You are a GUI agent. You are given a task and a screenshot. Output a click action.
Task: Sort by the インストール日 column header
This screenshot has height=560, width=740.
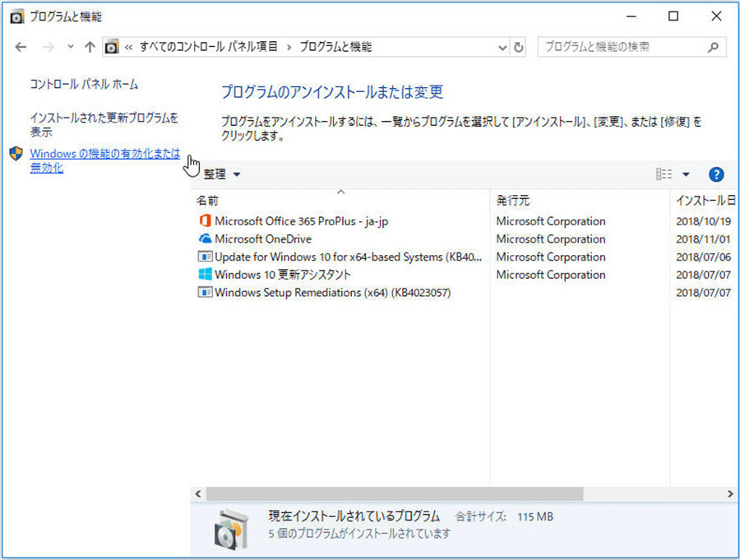pos(705,201)
